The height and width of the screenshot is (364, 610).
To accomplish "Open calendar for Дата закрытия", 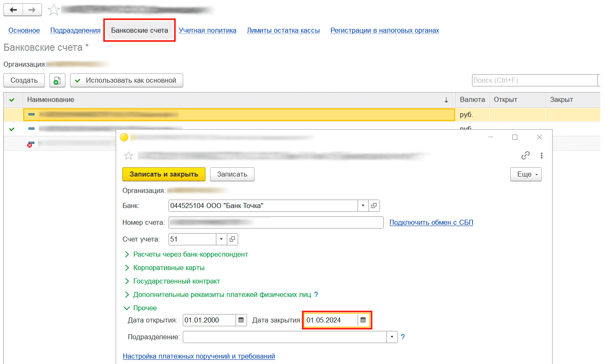I will (x=363, y=320).
